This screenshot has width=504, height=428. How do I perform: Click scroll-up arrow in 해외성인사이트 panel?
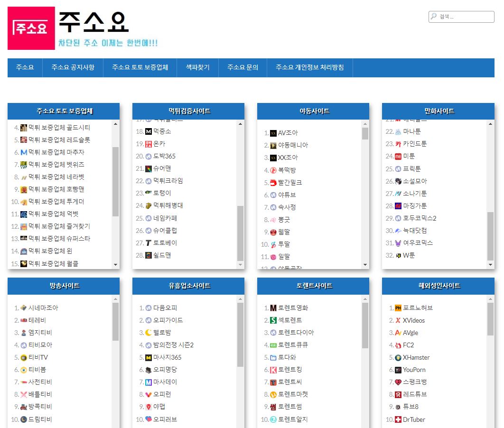(490, 299)
